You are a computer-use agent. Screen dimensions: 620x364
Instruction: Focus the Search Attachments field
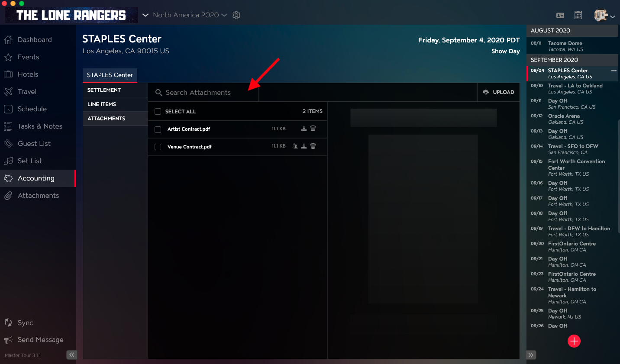[x=204, y=93]
